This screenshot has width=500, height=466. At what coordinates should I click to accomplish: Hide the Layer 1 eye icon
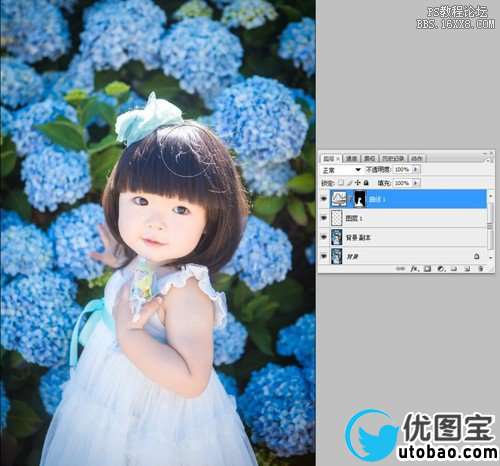324,218
